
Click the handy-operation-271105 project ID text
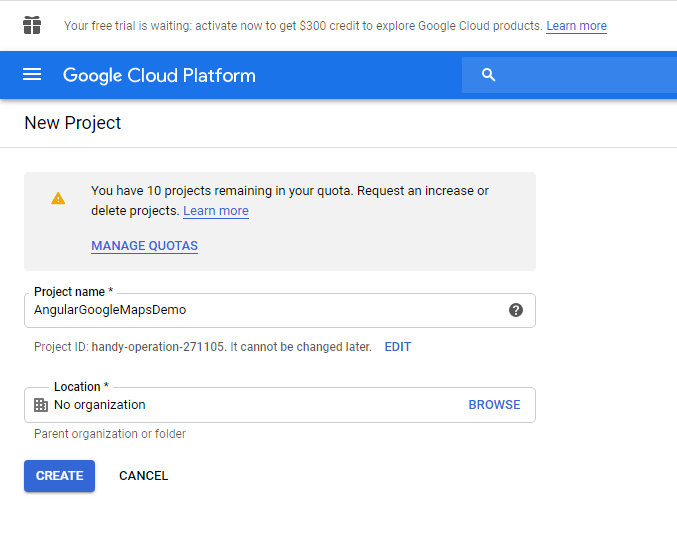pos(157,347)
